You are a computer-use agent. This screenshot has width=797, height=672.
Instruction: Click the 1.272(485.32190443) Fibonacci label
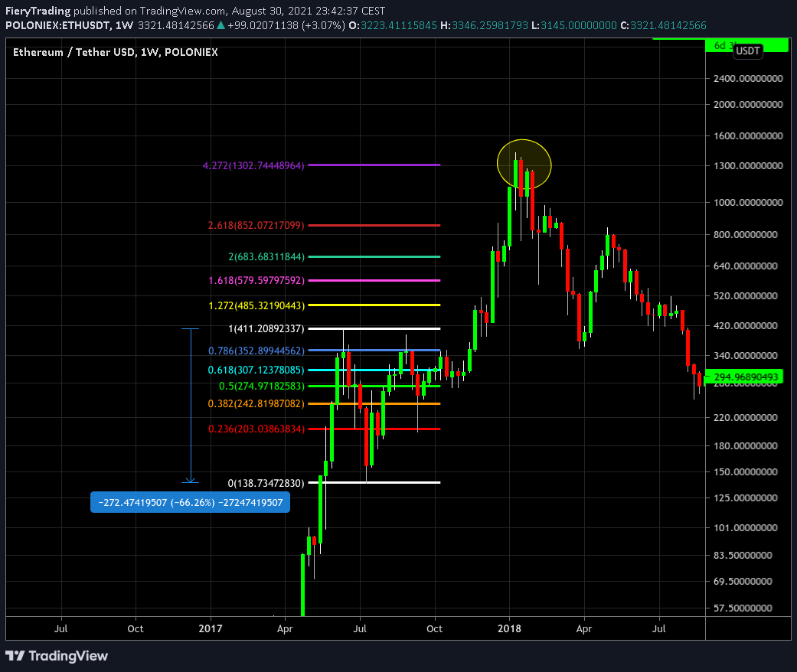point(256,305)
